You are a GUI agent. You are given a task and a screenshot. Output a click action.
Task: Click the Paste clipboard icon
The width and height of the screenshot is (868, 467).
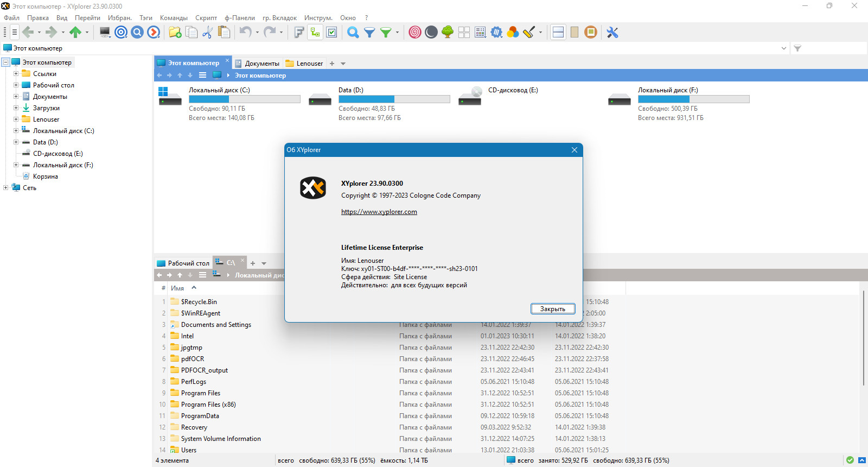pos(224,33)
